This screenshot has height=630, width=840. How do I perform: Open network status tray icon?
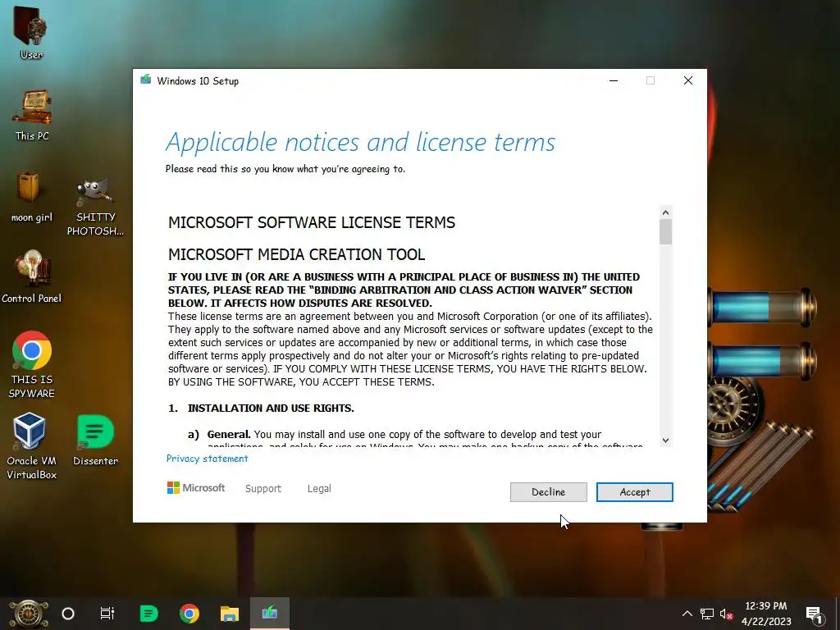pos(706,614)
